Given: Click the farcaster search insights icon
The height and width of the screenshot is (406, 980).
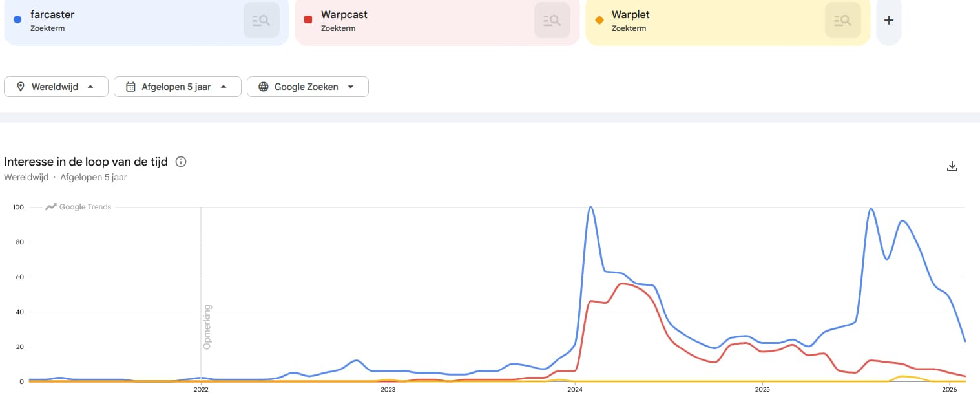Looking at the screenshot, I should [x=262, y=20].
